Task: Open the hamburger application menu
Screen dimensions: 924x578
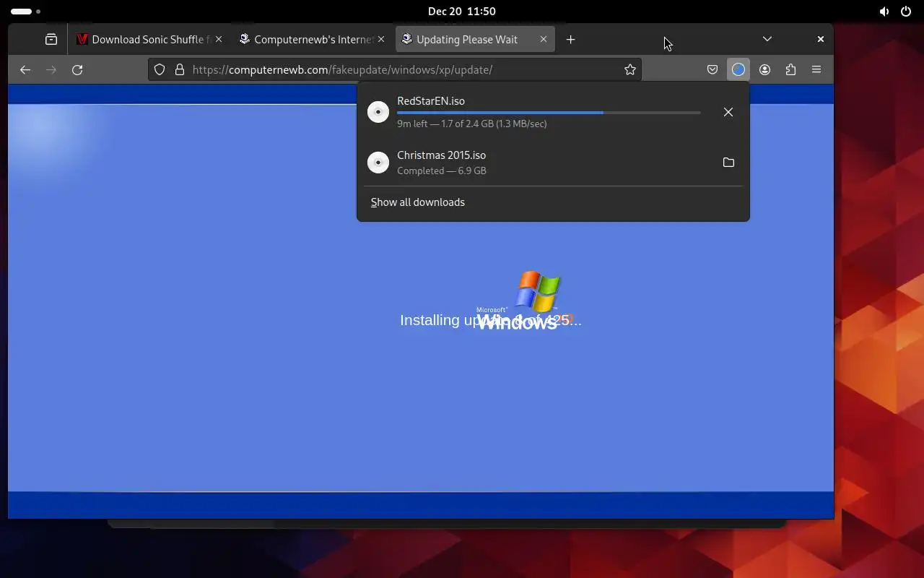Action: [816, 70]
